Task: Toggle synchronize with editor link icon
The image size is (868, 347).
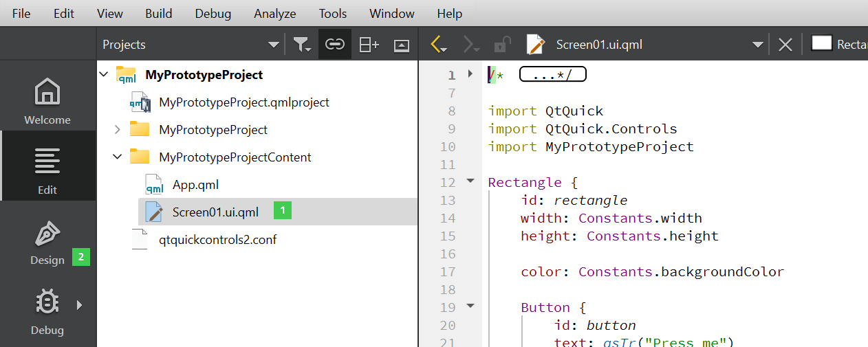Action: pyautogui.click(x=335, y=45)
